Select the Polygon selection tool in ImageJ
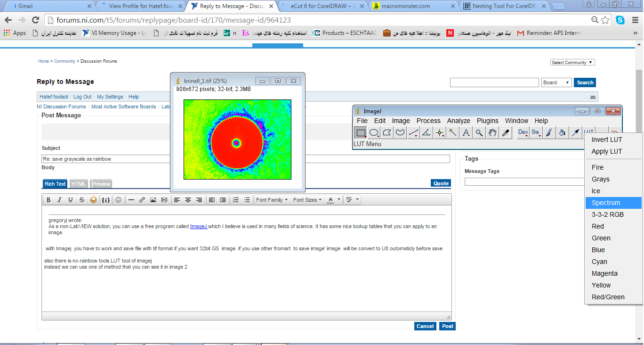This screenshot has height=345, width=644. point(387,133)
